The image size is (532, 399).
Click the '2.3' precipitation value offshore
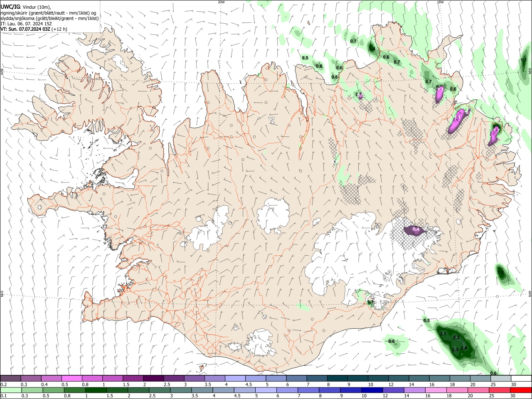(455, 350)
